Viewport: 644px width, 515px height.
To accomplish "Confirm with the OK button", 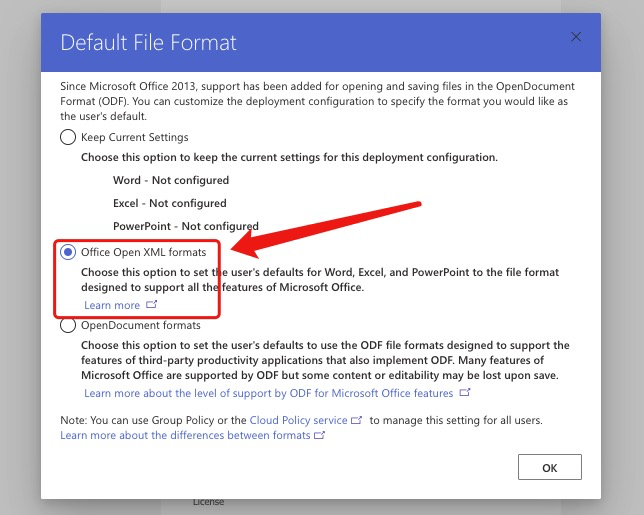I will (x=550, y=467).
